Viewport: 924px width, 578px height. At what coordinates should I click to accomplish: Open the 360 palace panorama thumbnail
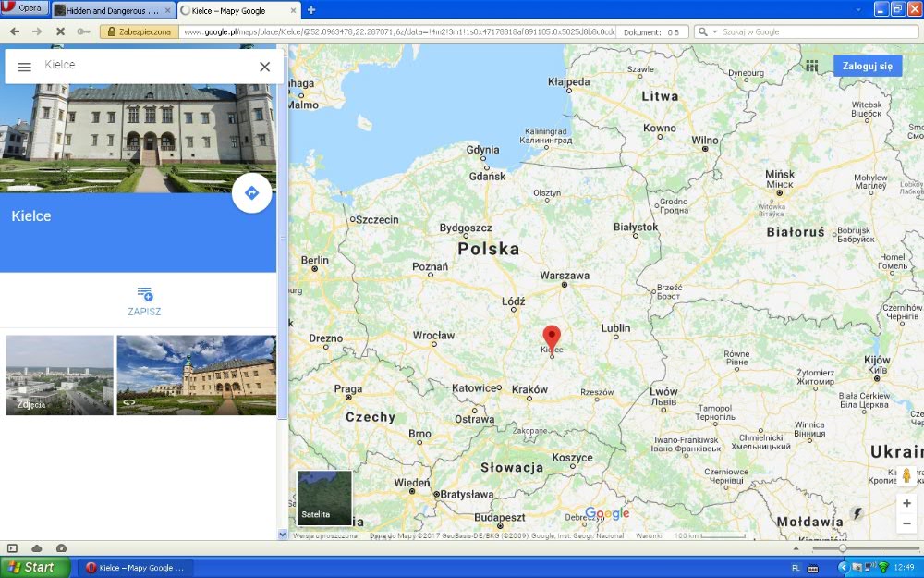point(196,375)
